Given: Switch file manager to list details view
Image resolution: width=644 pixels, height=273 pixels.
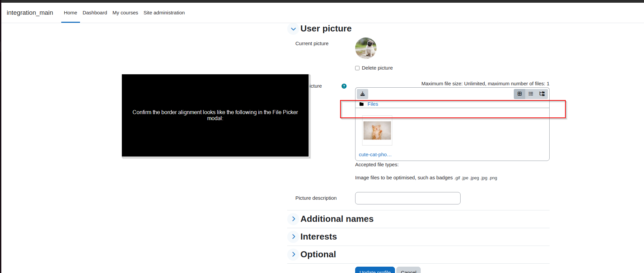Looking at the screenshot, I should pos(531,94).
